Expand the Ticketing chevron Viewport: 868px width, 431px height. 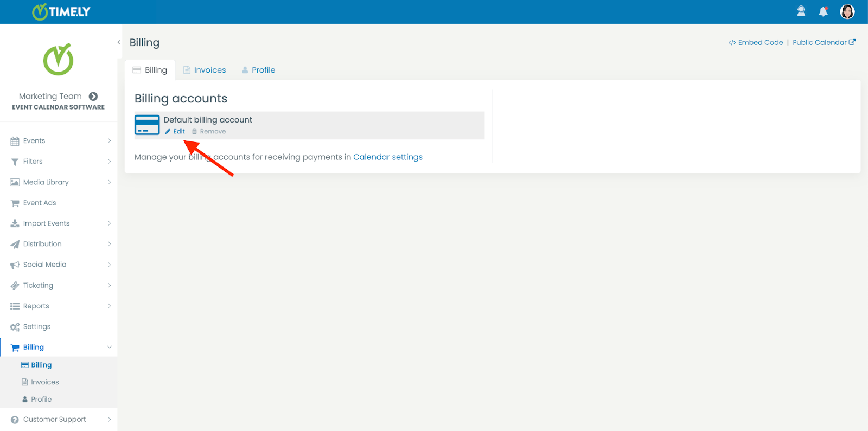coord(109,285)
